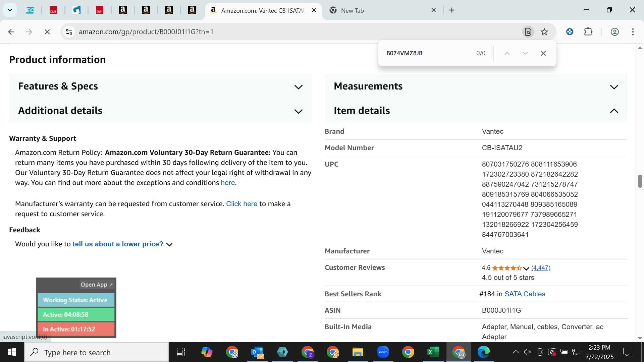Switch to the second pinned red D&H tab
The height and width of the screenshot is (362, 644).
[x=53, y=10]
